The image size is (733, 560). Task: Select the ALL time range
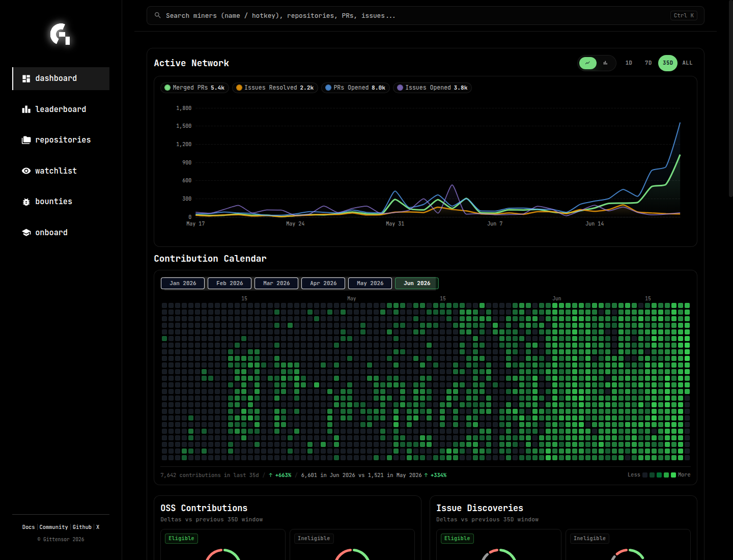687,63
